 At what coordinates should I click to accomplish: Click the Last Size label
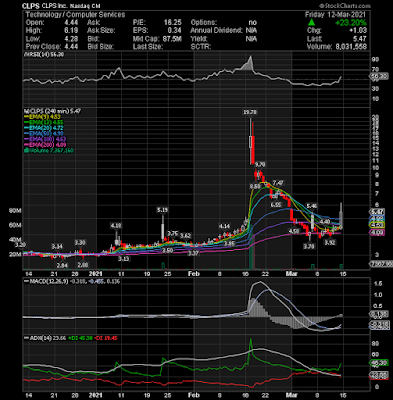coord(148,47)
